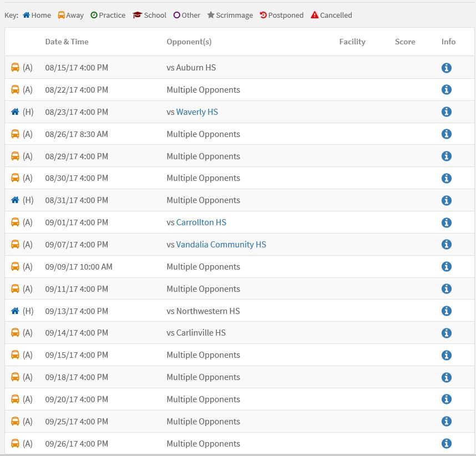476x456 pixels.
Task: View info for the 09/25/17 event
Action: [446, 422]
